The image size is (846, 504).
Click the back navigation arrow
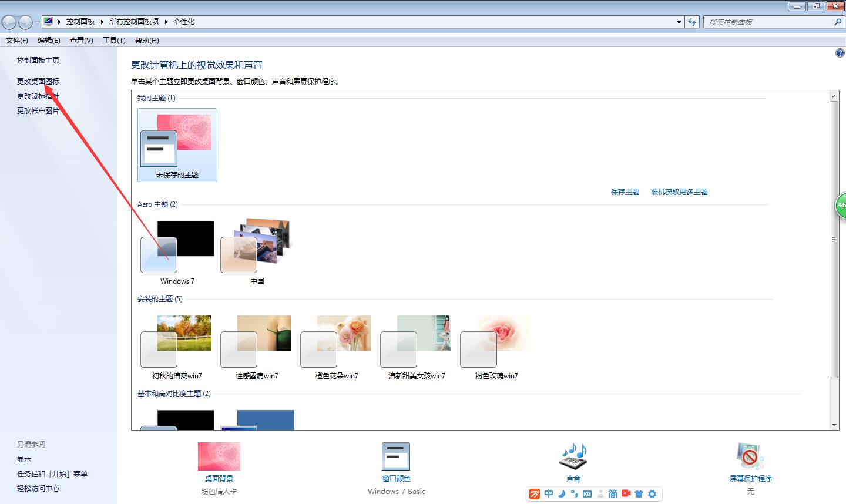point(9,22)
